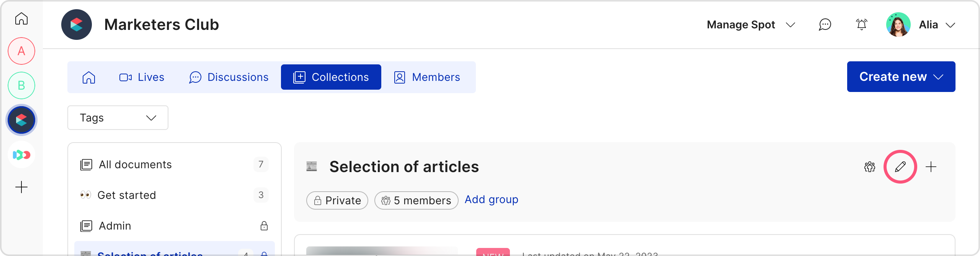Add item with the collection plus icon
The height and width of the screenshot is (256, 980).
(931, 167)
